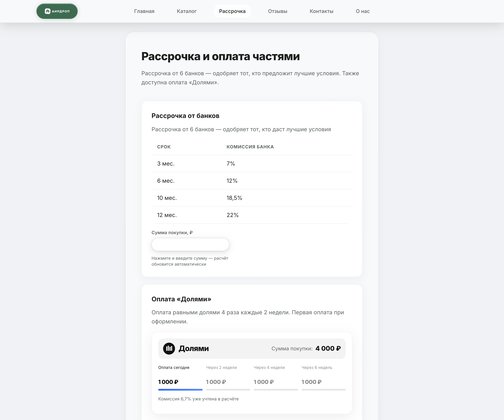Image resolution: width=504 pixels, height=420 pixels.
Task: Click the 4 000 ₽ purchase amount
Action: [x=328, y=348]
